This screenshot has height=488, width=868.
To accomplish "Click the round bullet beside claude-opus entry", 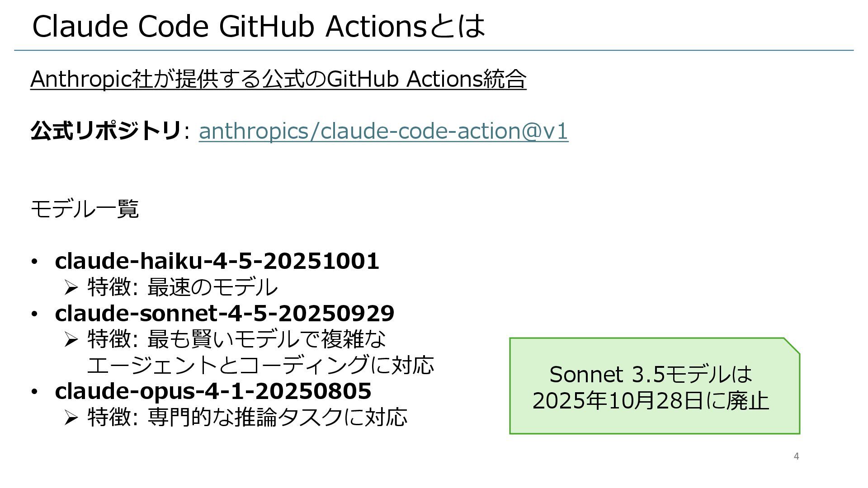I will [x=34, y=392].
